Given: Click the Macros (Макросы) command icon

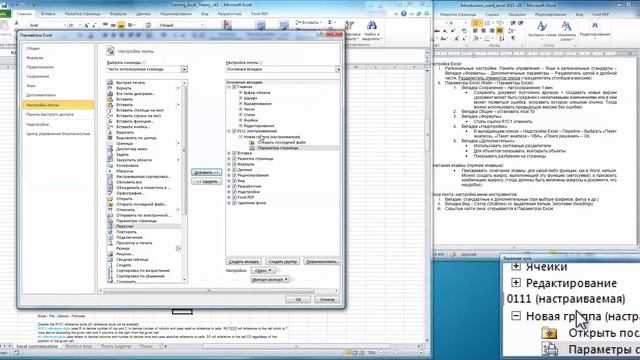Looking at the screenshot, I should coord(110,171).
